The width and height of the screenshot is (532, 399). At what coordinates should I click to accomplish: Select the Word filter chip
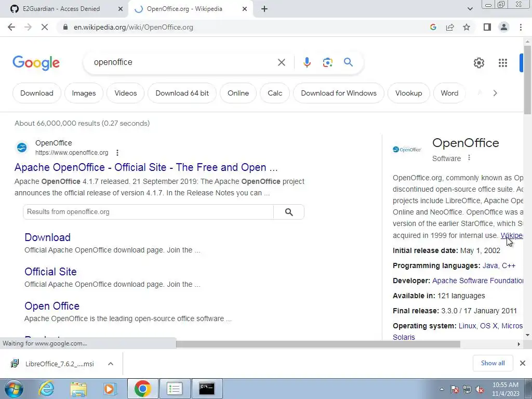tap(449, 93)
